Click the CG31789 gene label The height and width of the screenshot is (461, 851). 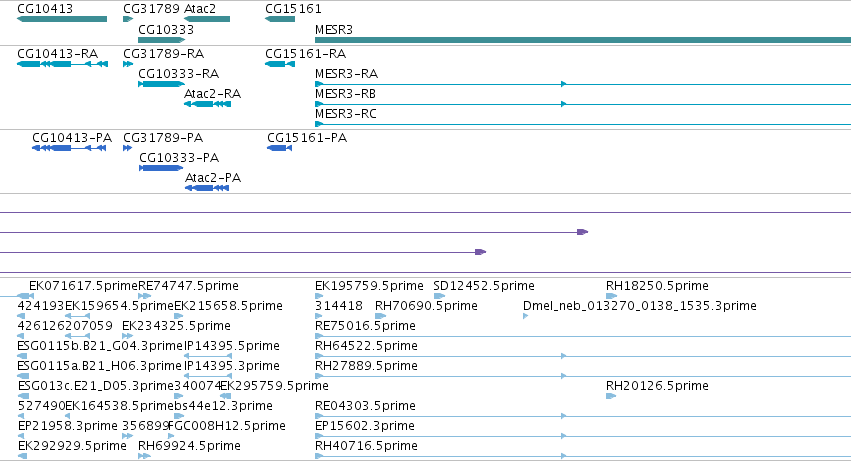pyautogui.click(x=152, y=9)
